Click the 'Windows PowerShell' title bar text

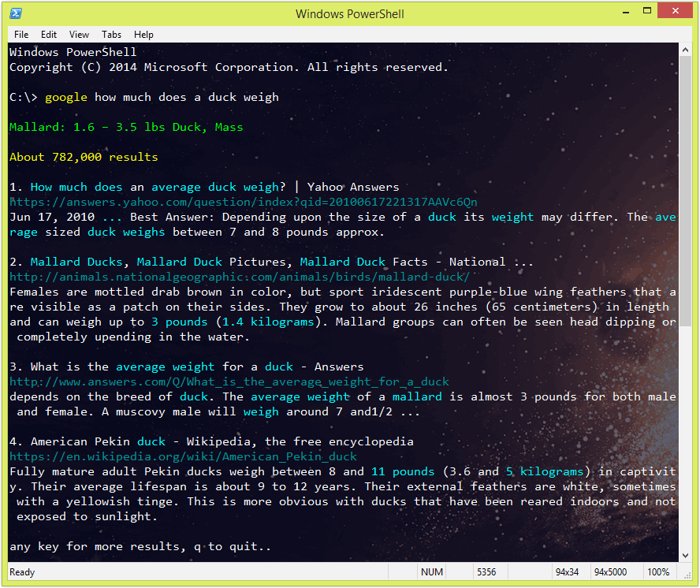[x=349, y=14]
